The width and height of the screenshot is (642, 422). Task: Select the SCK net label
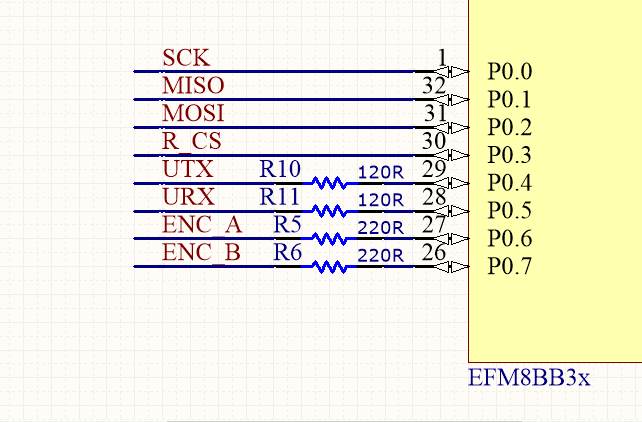[186, 58]
